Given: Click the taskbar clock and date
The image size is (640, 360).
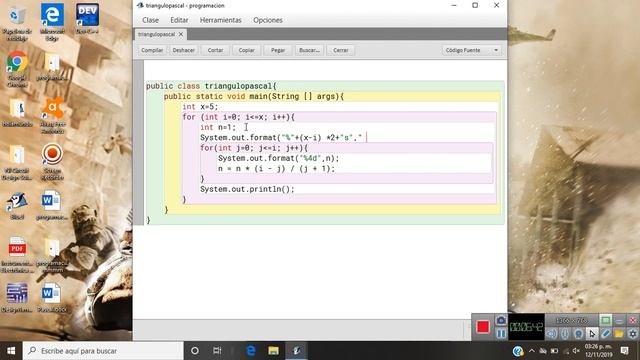Looking at the screenshot, I should coord(598,351).
